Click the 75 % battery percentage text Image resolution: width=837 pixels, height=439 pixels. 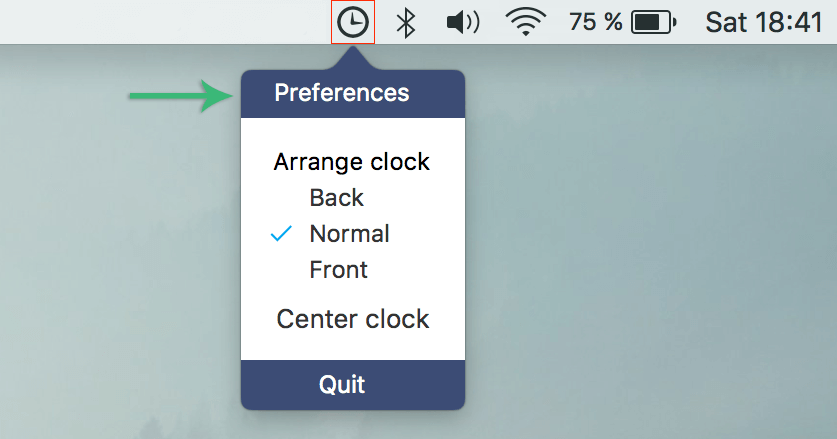[595, 22]
